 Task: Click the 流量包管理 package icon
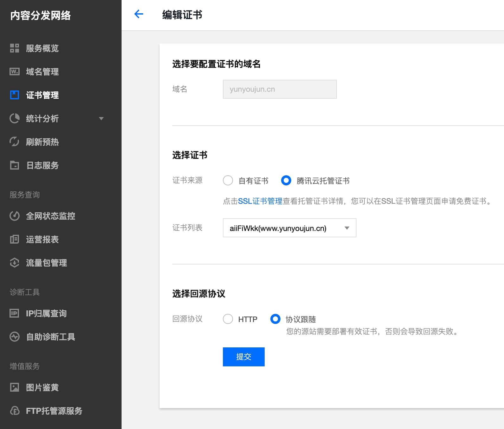[15, 263]
